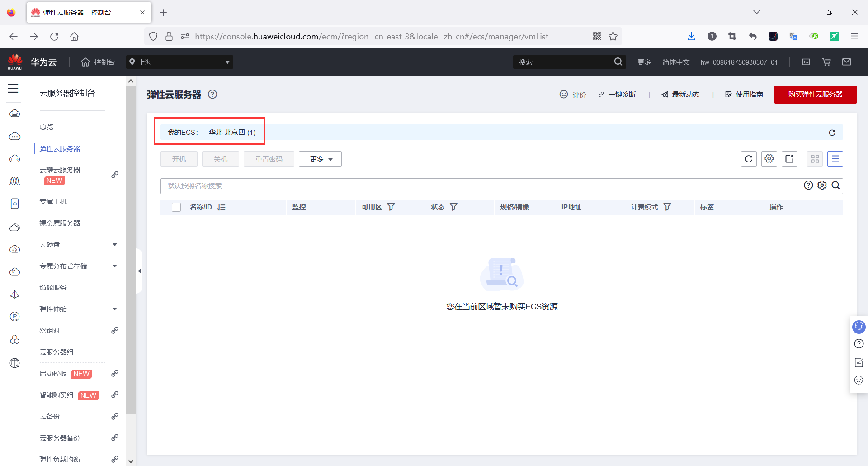Viewport: 868px width, 466px height.
Task: Open 镜像服务 in the sidebar
Action: pyautogui.click(x=53, y=287)
